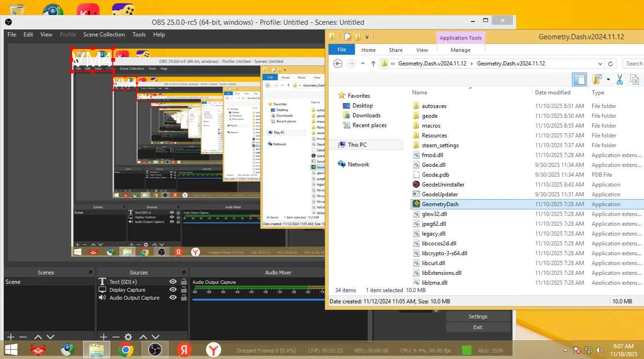Hide the Display Capture source with its eye icon
This screenshot has width=644, height=359.
[173, 290]
